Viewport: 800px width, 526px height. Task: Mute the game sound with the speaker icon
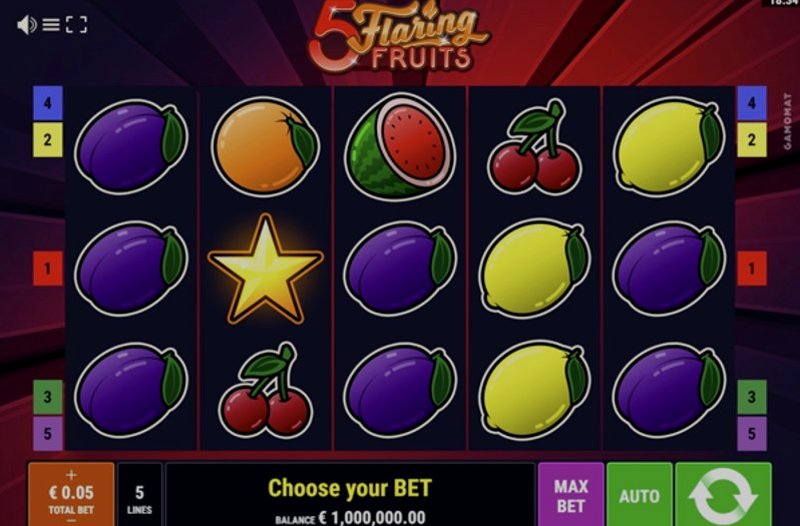(x=27, y=24)
